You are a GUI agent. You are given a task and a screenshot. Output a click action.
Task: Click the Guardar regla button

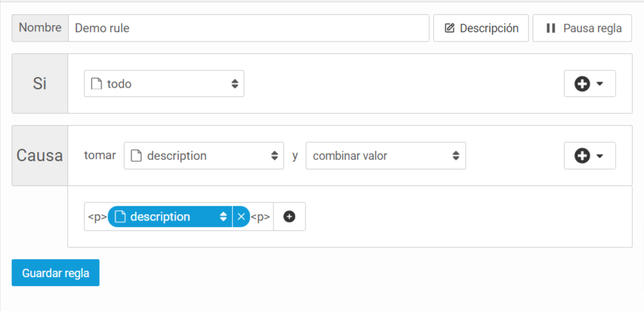56,273
